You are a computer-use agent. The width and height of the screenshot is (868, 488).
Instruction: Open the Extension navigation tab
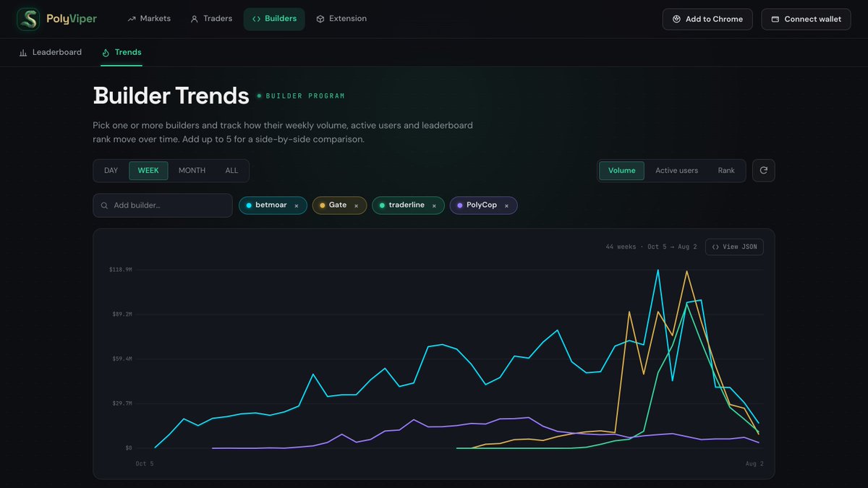click(341, 19)
